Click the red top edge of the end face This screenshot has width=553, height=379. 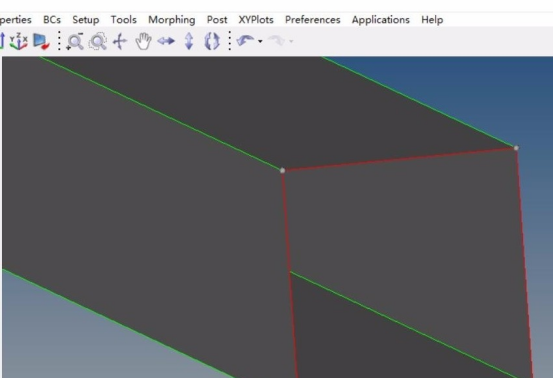(x=399, y=159)
